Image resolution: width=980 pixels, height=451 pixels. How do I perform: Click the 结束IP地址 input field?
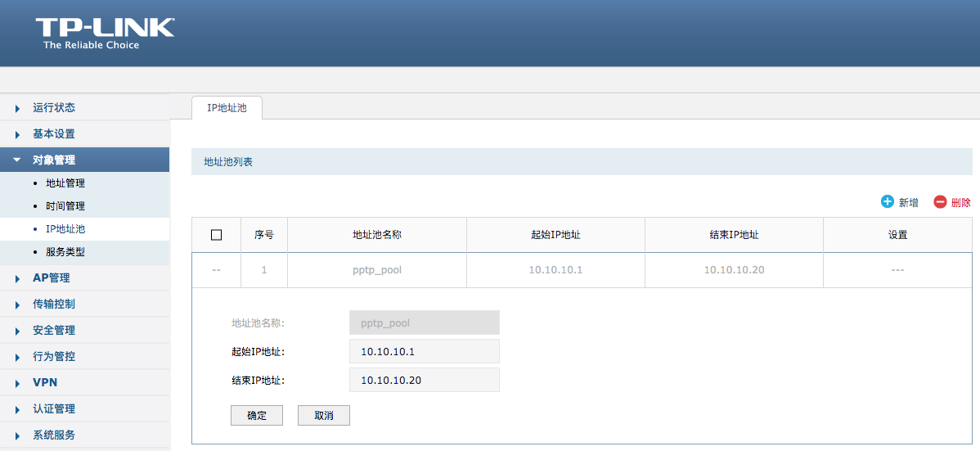[x=424, y=381]
